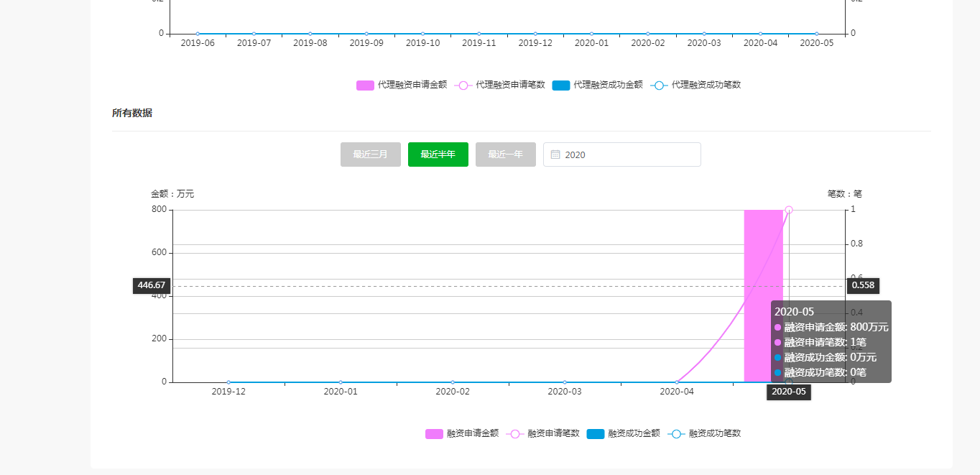980x475 pixels.
Task: Select the 最近半年 time range button
Action: (438, 155)
